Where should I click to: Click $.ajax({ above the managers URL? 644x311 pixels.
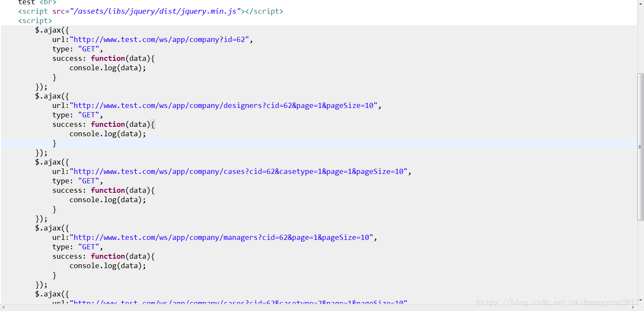52,228
